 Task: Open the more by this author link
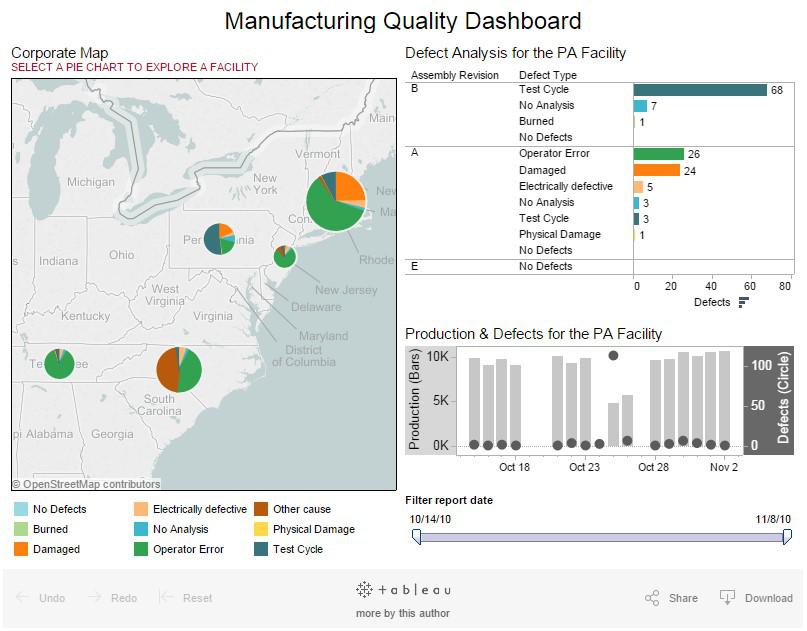tap(403, 613)
